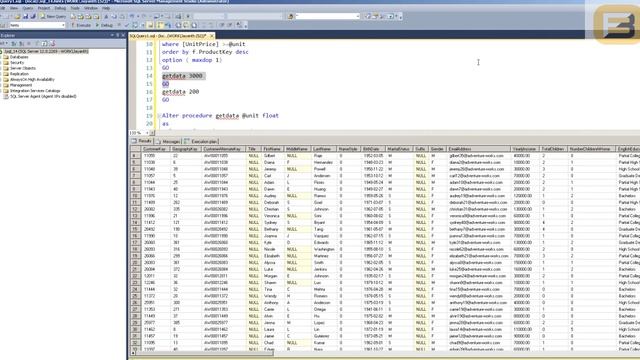The height and width of the screenshot is (360, 640).
Task: Switch to the Execution plan tab
Action: coord(202,141)
